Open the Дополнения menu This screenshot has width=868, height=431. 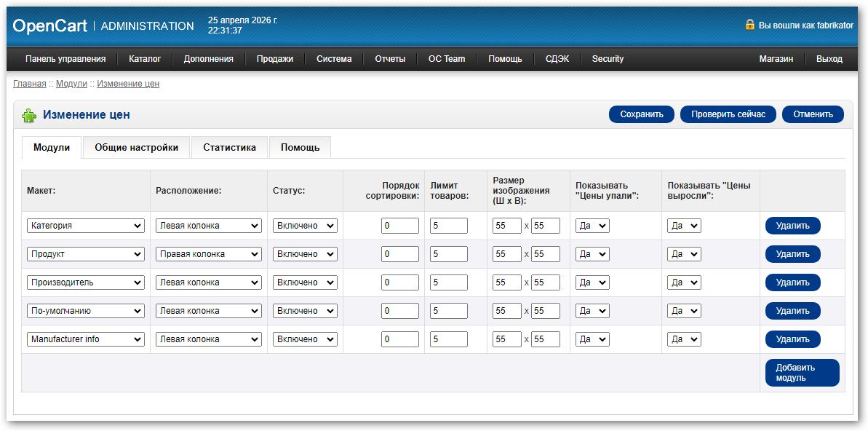(x=209, y=59)
